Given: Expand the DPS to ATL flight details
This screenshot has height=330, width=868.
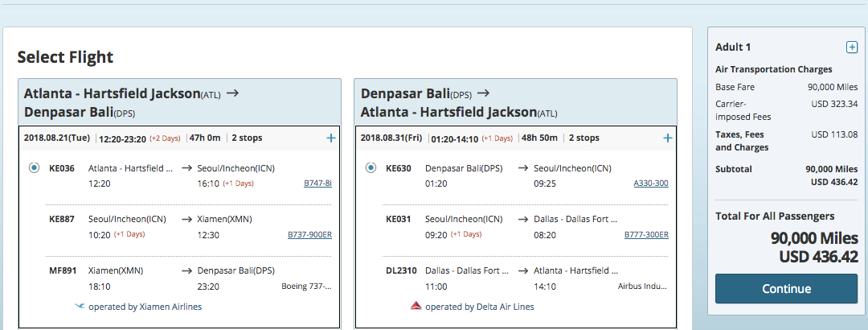Looking at the screenshot, I should 668,138.
